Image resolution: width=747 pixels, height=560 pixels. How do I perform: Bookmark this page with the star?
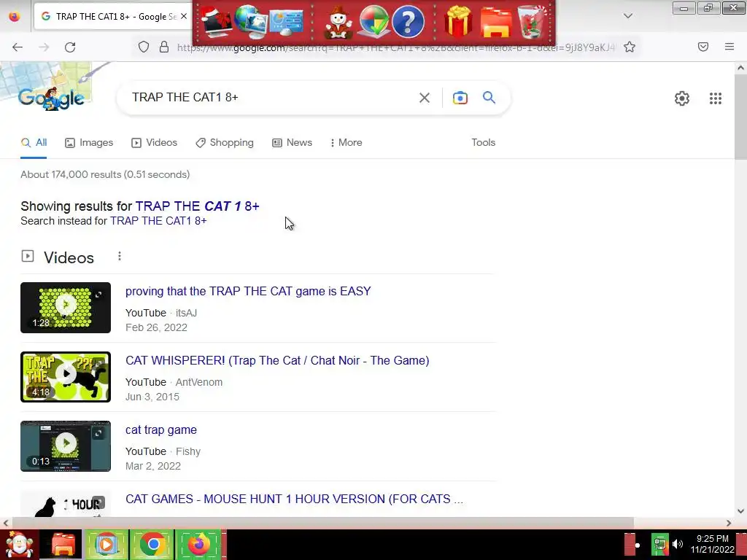(x=630, y=47)
